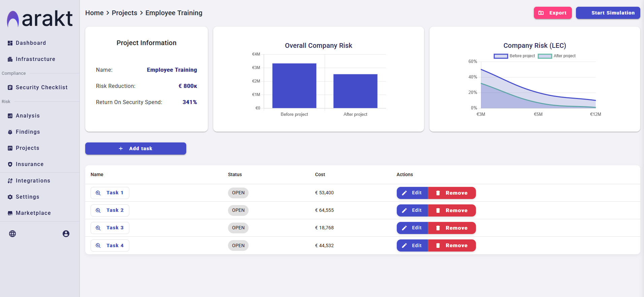Toggle 'Before project' legend series in LEC chart

[514, 56]
